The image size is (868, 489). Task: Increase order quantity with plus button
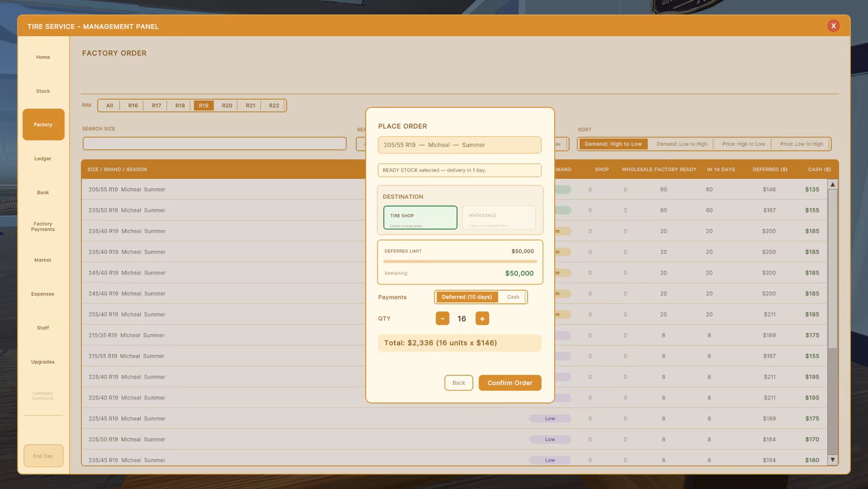tap(482, 319)
